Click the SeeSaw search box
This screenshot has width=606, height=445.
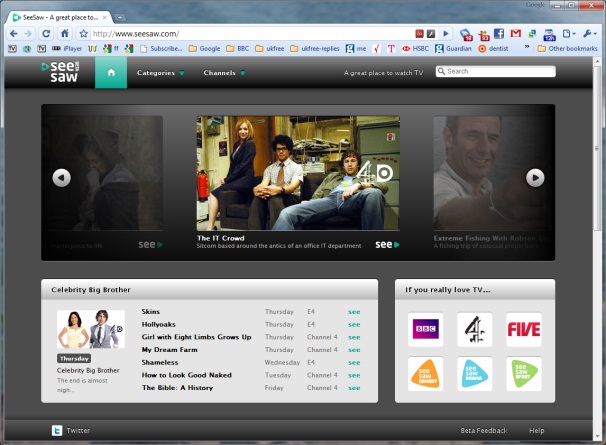(496, 71)
